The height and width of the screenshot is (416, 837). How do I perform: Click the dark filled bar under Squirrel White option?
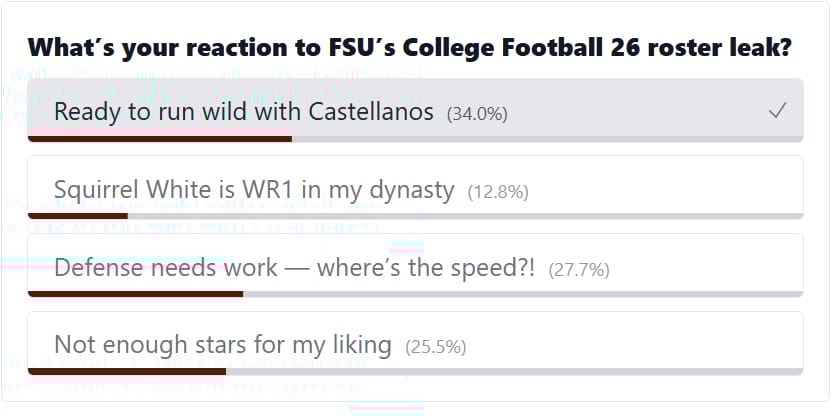78,215
